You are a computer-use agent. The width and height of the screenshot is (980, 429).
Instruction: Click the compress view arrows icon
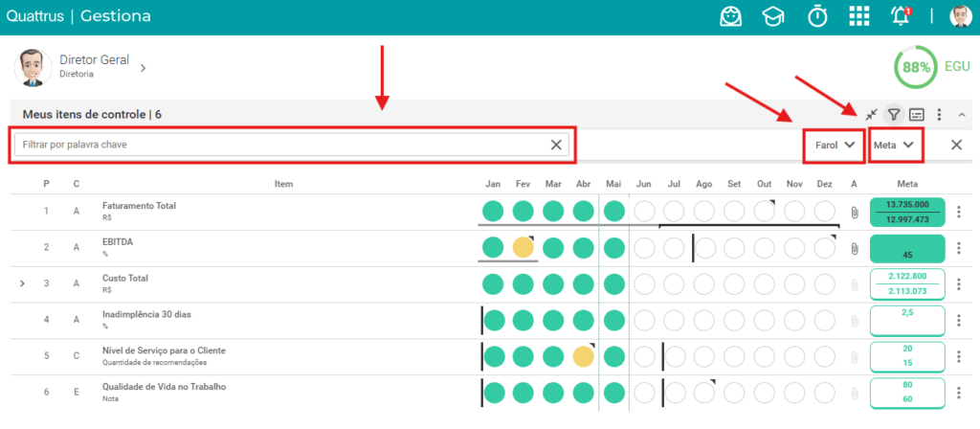pos(871,115)
